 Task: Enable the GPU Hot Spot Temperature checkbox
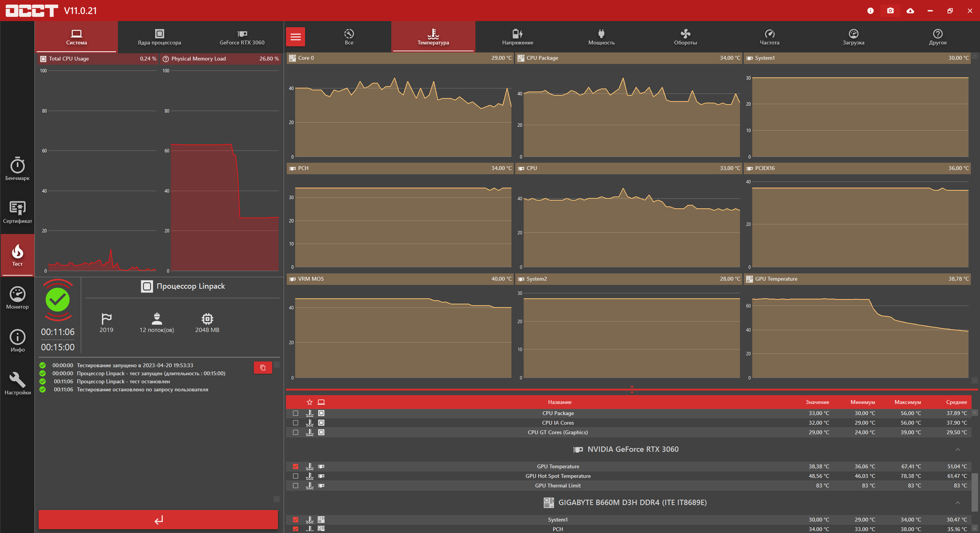point(295,476)
